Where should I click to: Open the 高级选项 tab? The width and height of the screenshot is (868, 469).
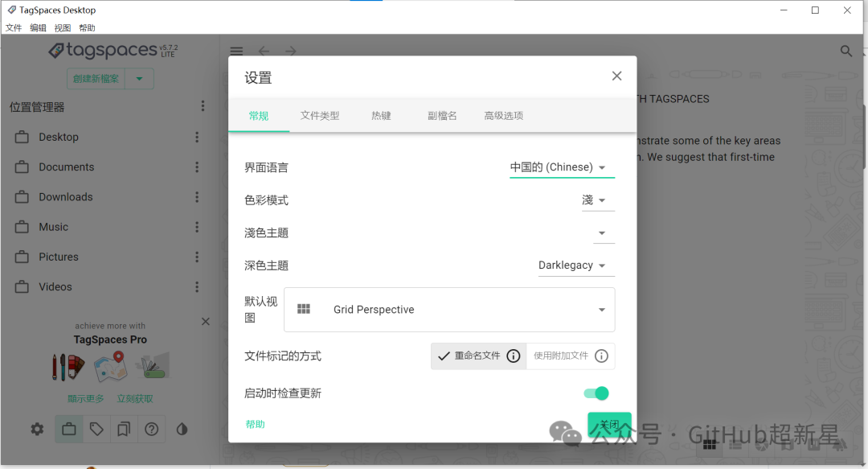pos(503,115)
